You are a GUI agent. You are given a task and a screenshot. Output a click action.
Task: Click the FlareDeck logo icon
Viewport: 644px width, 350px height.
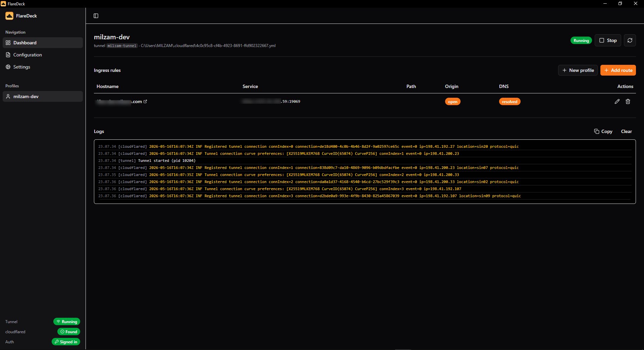coord(9,16)
